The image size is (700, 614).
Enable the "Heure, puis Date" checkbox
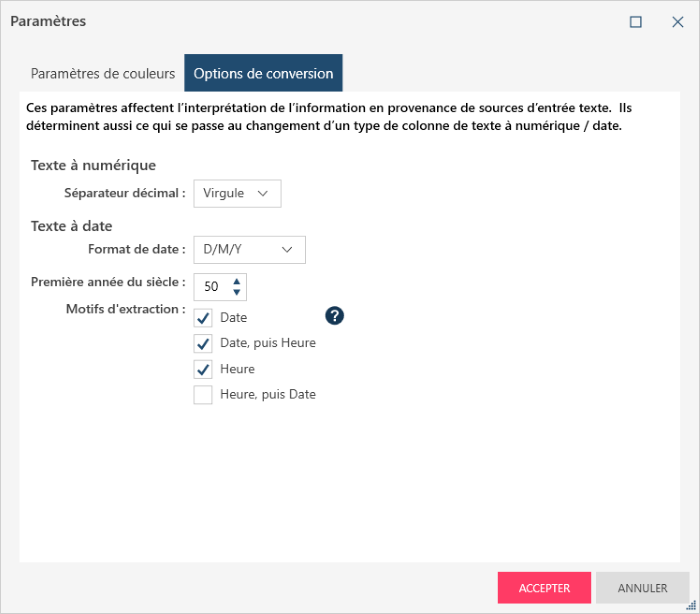203,395
